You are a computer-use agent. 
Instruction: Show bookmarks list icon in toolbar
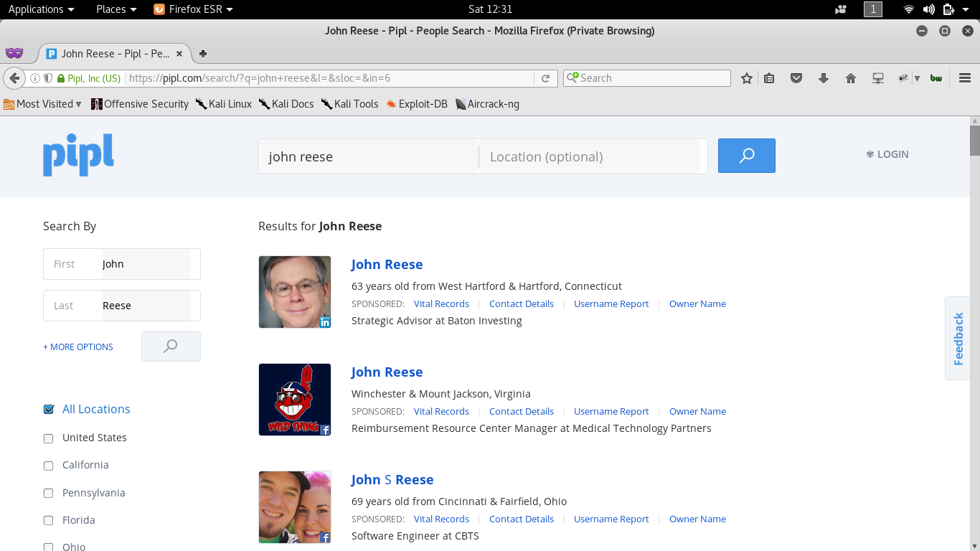pos(769,78)
